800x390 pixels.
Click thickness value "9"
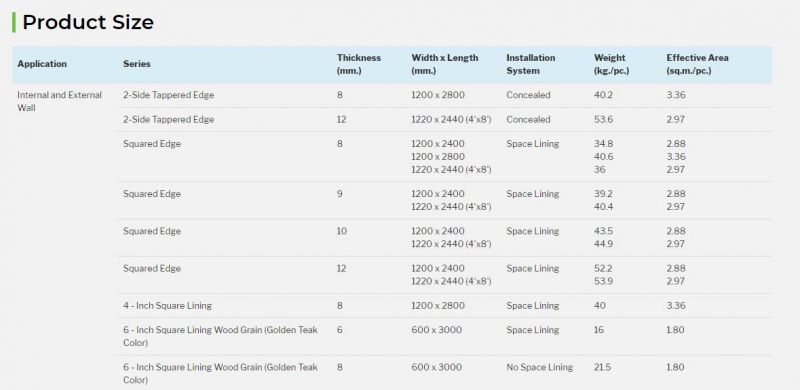(x=340, y=194)
